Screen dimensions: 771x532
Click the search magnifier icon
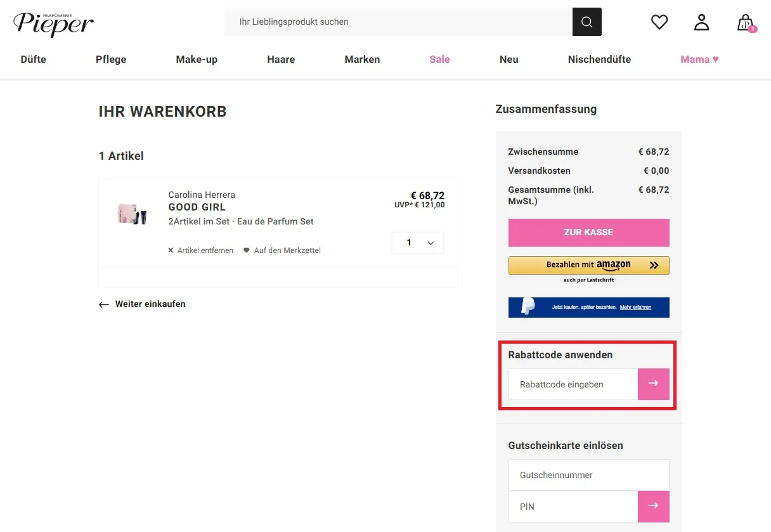tap(586, 22)
